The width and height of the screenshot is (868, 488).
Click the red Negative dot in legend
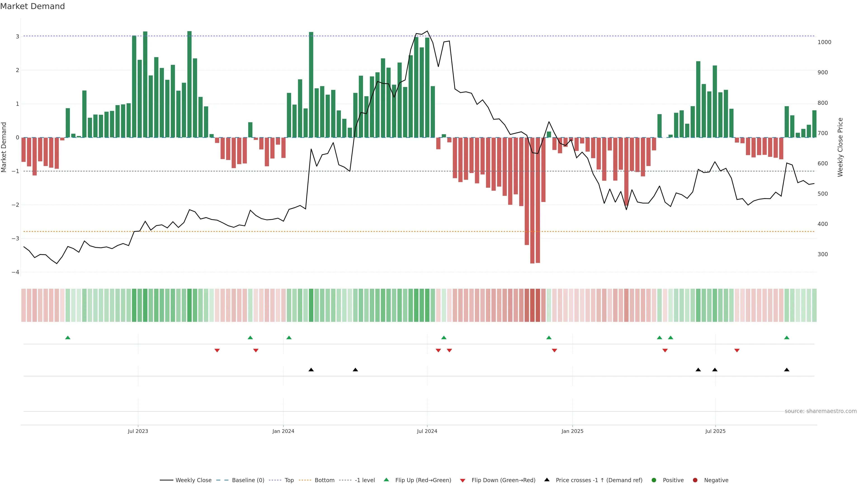[x=695, y=480]
